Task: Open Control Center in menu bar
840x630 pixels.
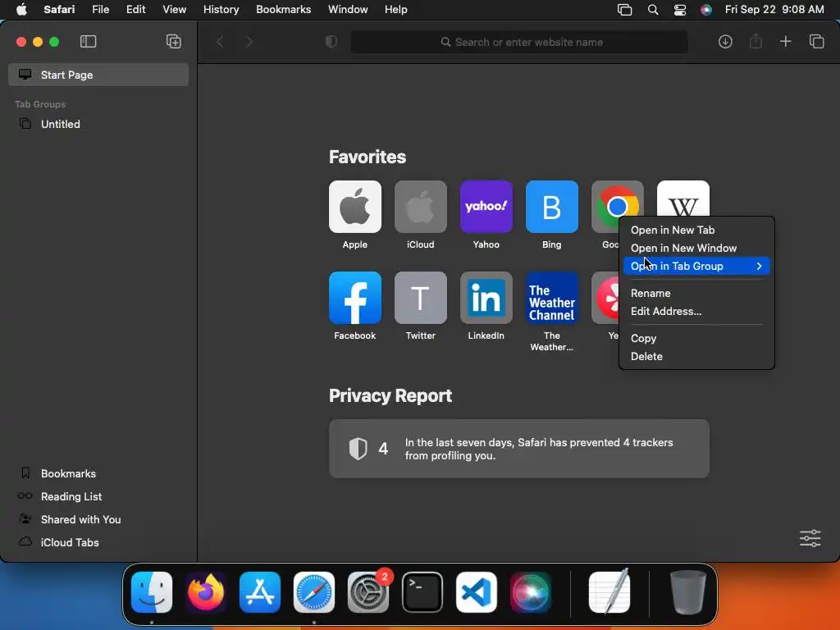Action: [680, 10]
